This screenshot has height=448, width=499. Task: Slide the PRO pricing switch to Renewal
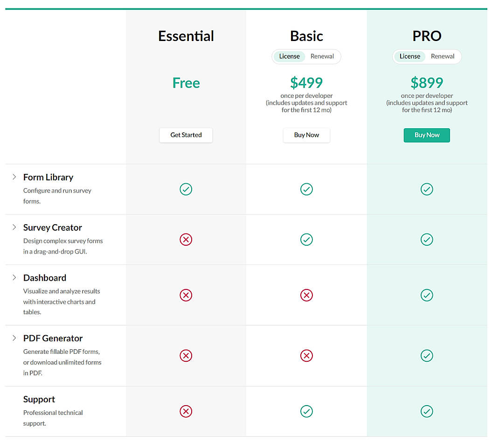point(443,56)
